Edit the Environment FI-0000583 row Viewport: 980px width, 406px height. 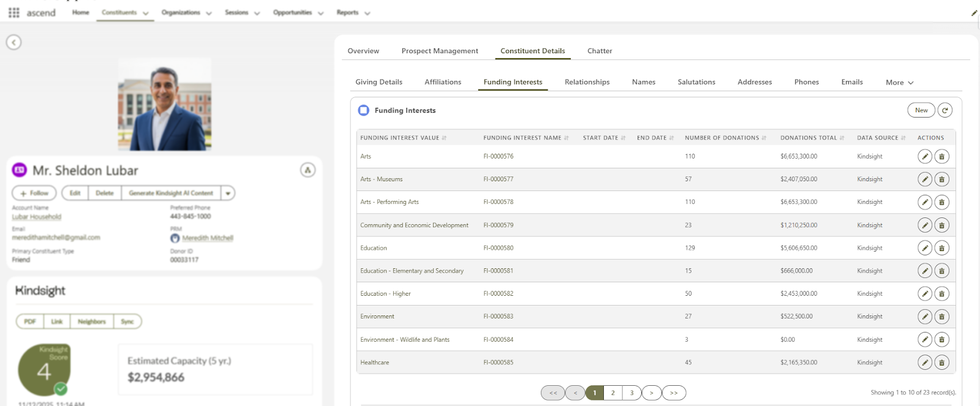[x=925, y=317]
